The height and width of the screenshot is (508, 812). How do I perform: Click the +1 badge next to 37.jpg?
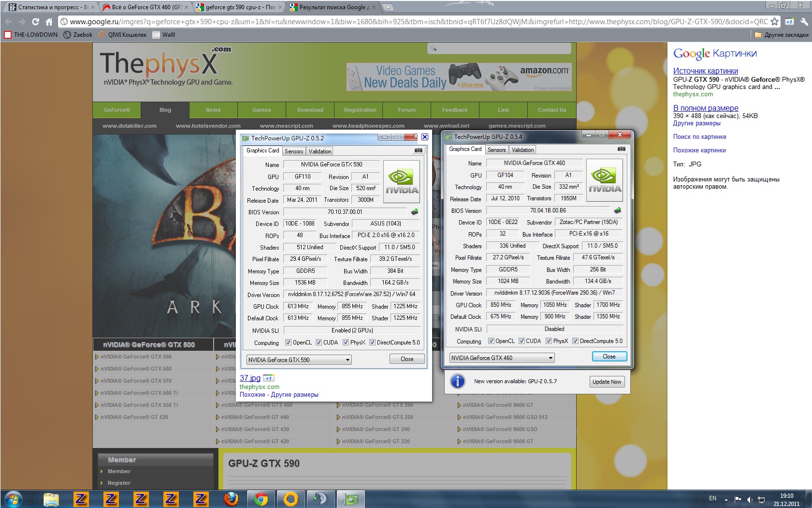268,378
